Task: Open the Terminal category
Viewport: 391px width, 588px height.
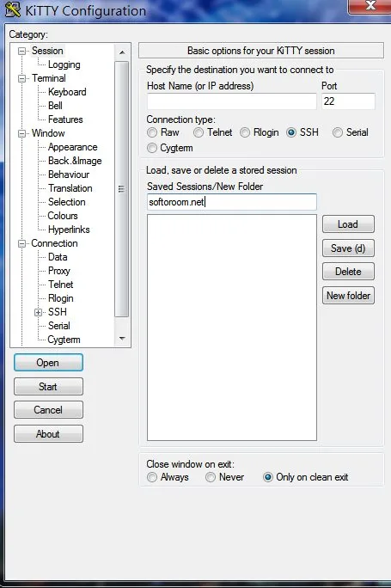Action: [x=49, y=78]
